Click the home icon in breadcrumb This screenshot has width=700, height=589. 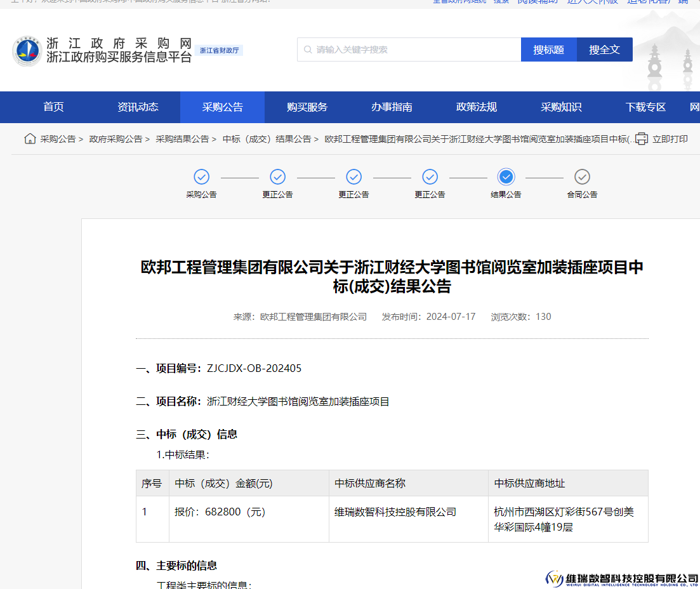click(x=30, y=139)
